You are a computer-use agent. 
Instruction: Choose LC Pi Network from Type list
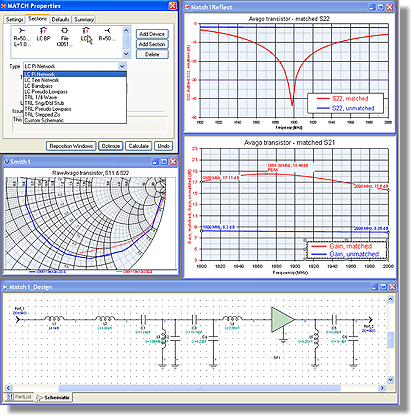(75, 74)
